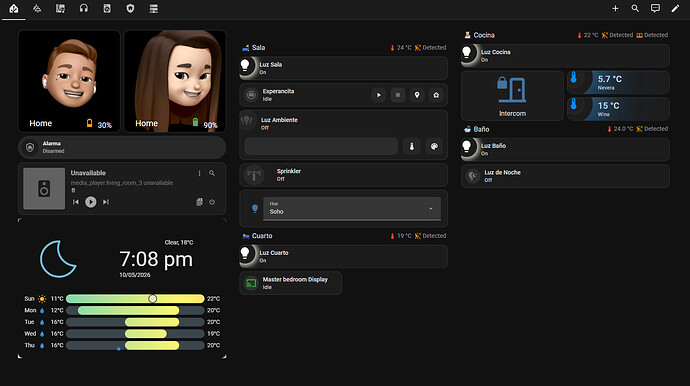Open the assistant chat icon
The width and height of the screenshot is (690, 386).
click(655, 8)
